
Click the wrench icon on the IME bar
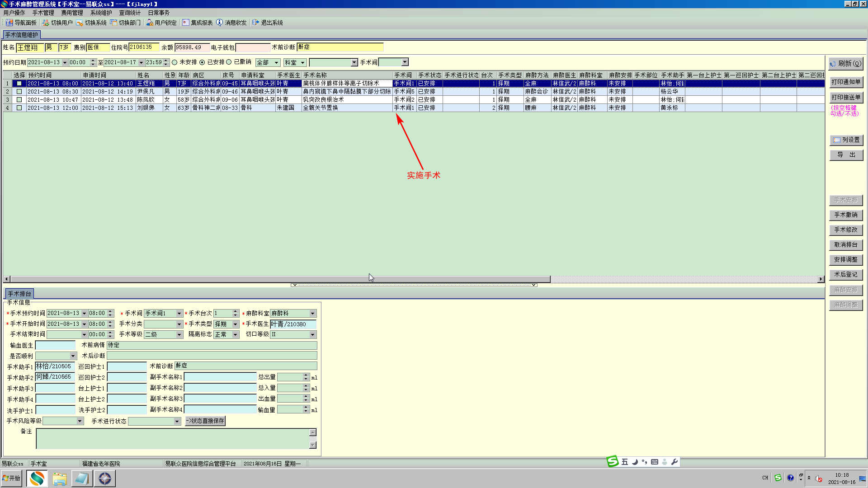point(675,462)
